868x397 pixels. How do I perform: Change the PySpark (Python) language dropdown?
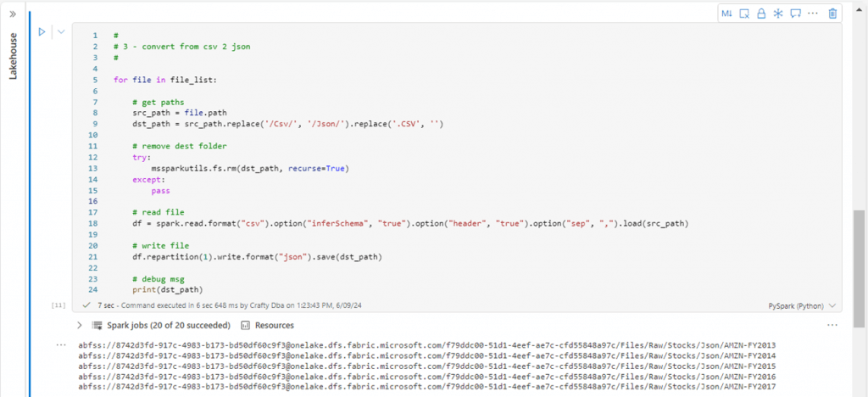pos(802,305)
